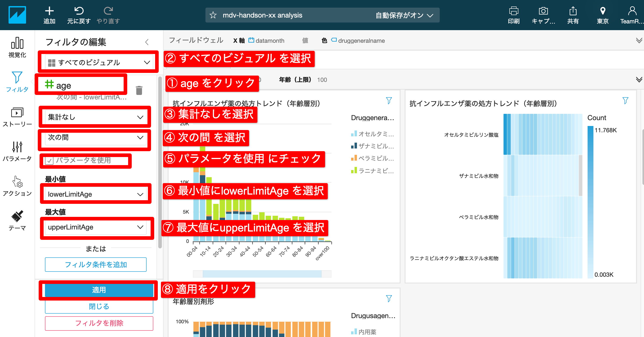The width and height of the screenshot is (644, 337).
Task: Click the 追加 plus icon
Action: pyautogui.click(x=49, y=11)
